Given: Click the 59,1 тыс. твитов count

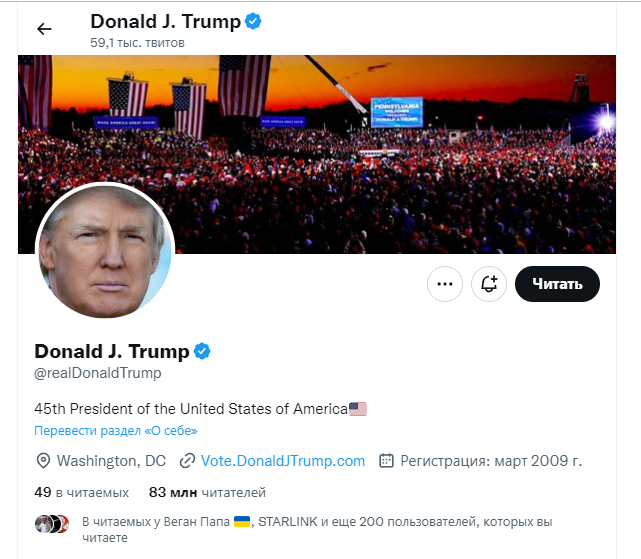Looking at the screenshot, I should pyautogui.click(x=137, y=43).
